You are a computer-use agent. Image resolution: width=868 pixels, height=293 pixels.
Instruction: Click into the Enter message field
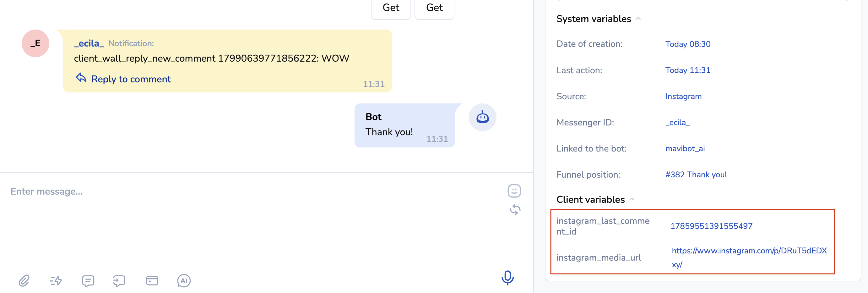[x=236, y=191]
